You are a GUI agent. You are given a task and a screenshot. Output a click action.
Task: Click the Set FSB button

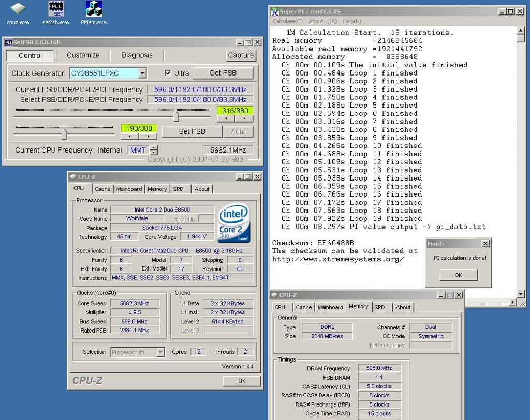(x=192, y=131)
